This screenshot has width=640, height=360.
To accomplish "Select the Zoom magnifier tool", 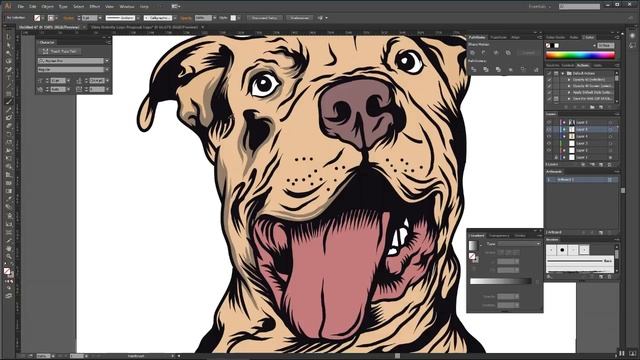I will pyautogui.click(x=8, y=257).
